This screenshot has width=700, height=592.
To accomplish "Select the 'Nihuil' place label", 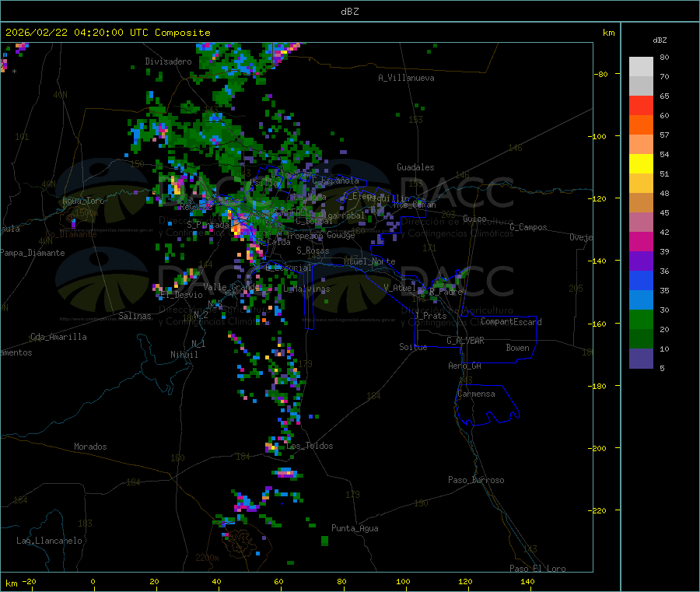I will (184, 355).
